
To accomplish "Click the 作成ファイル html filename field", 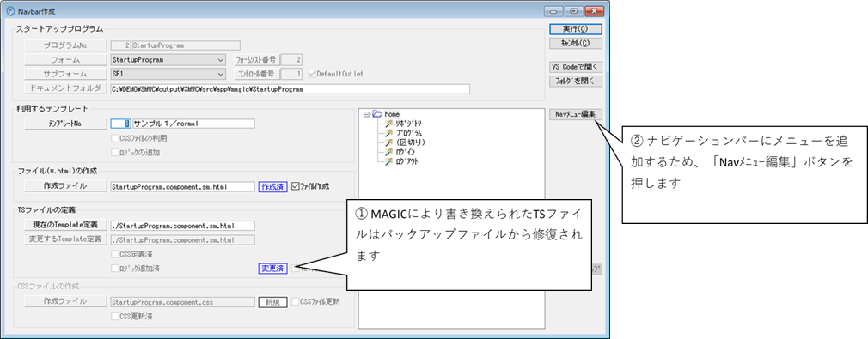I will tap(183, 186).
